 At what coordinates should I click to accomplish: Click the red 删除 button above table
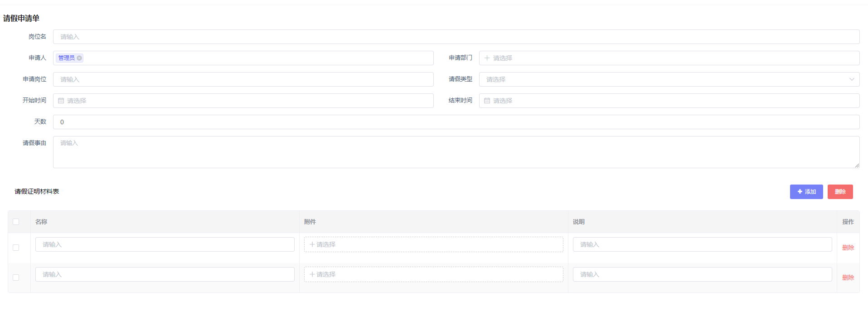click(840, 192)
